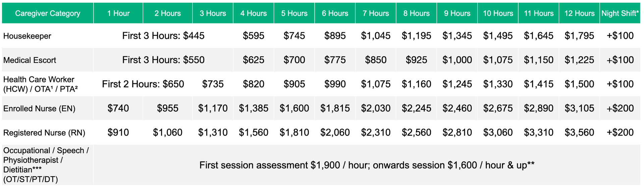Click Medical Escort's $1,000 nine-hour price

(x=457, y=60)
